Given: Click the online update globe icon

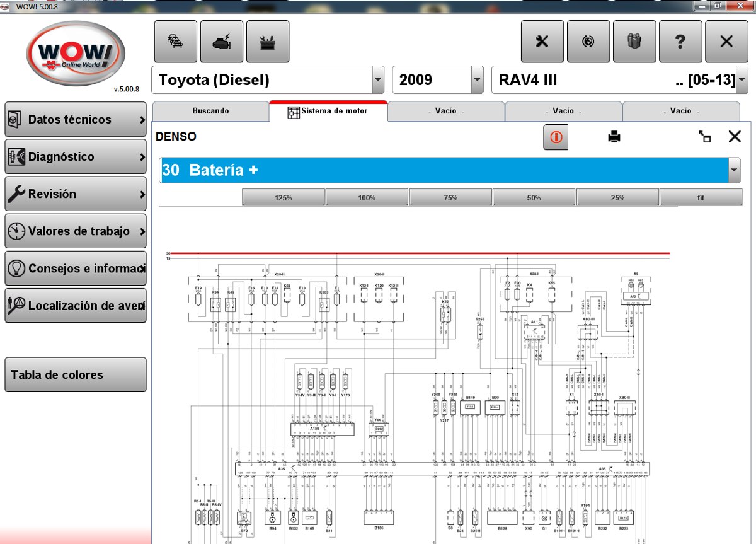Looking at the screenshot, I should (x=588, y=41).
